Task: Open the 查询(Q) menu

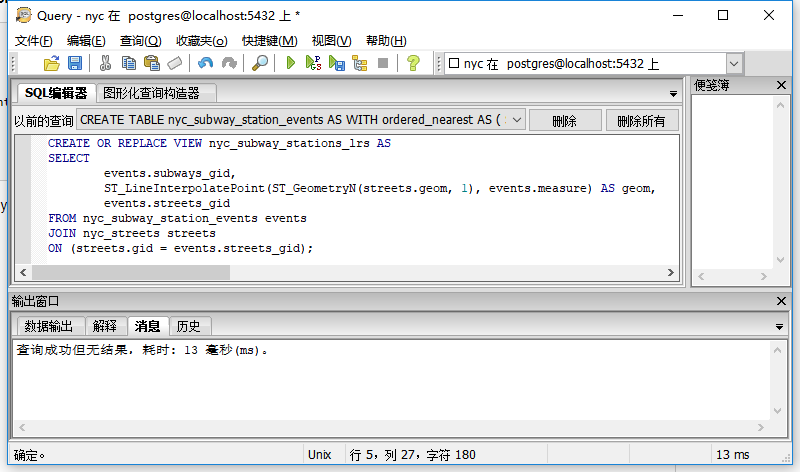Action: [140, 41]
